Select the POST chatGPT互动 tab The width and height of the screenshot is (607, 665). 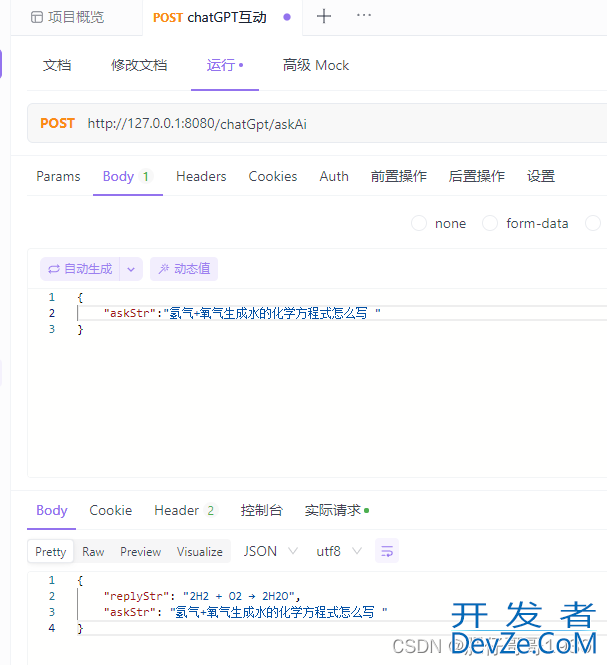coord(222,17)
